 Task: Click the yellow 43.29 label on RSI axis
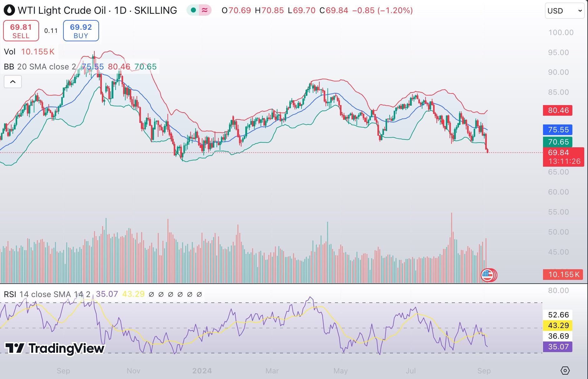(558, 326)
